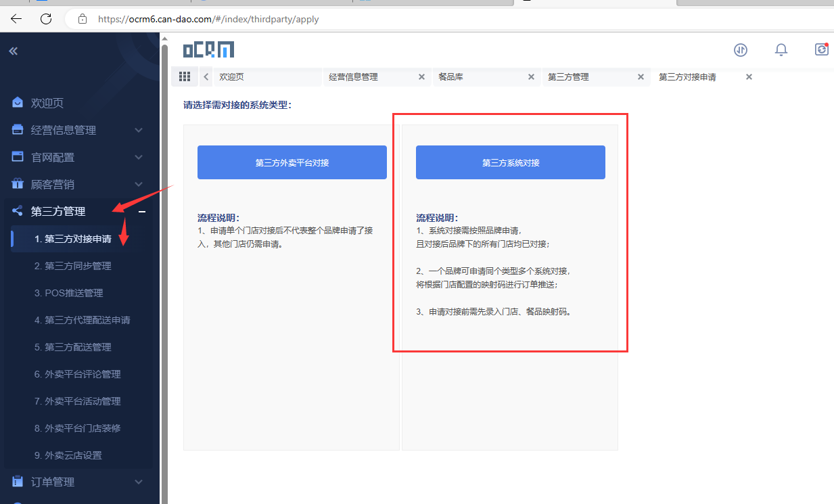Click text 3、申请对接前需先录入门店、餐品映射码。

[494, 312]
